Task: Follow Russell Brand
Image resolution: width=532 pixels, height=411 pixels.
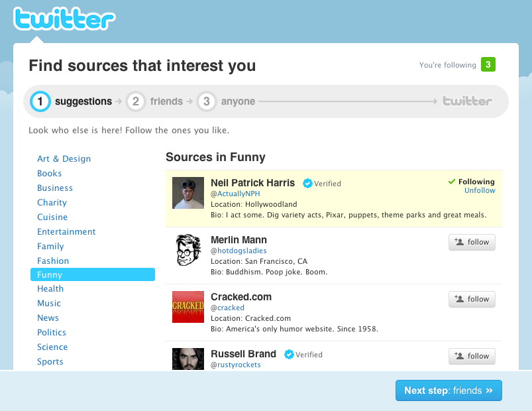Action: (472, 356)
